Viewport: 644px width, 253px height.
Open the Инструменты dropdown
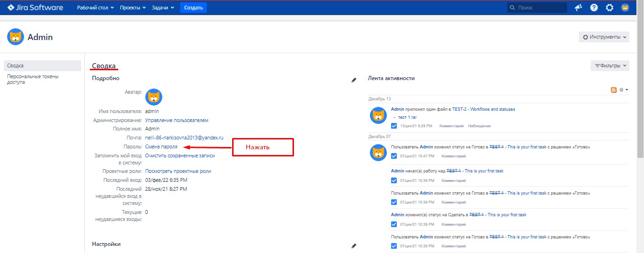coord(604,37)
